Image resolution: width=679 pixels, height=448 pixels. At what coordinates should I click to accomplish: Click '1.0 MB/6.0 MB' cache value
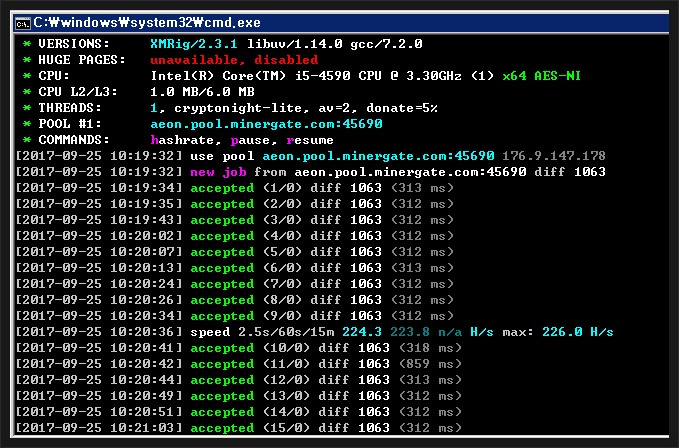pos(202,92)
